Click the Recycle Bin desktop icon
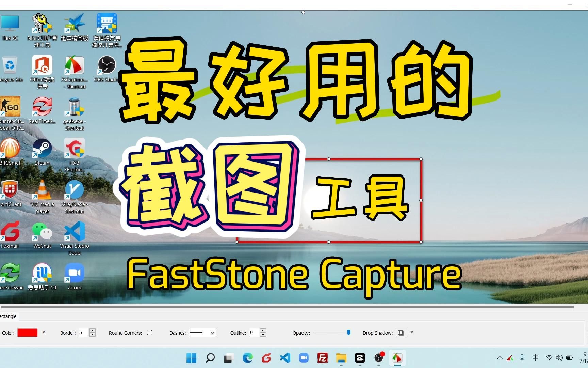This screenshot has height=368, width=588. coord(10,69)
